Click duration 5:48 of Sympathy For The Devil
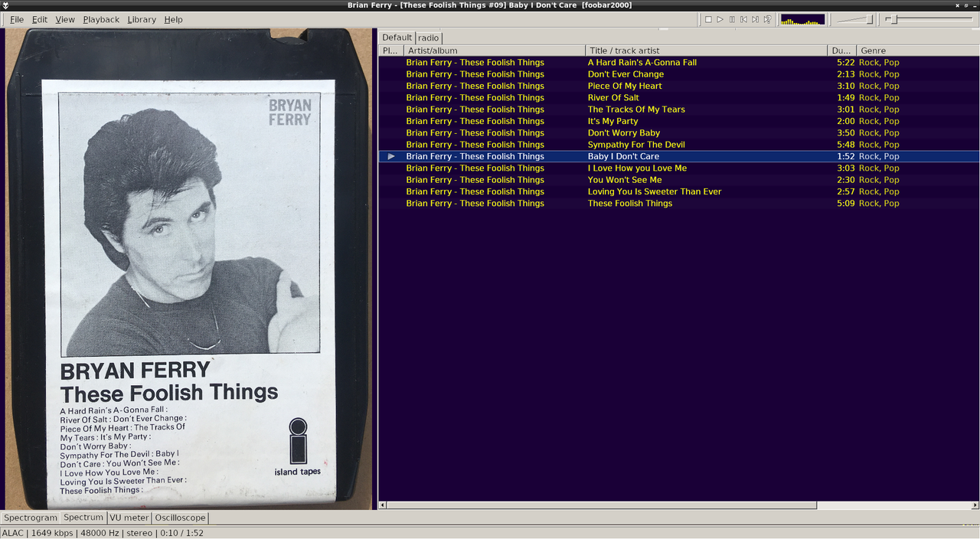Screen dimensions: 980x539 pos(845,145)
